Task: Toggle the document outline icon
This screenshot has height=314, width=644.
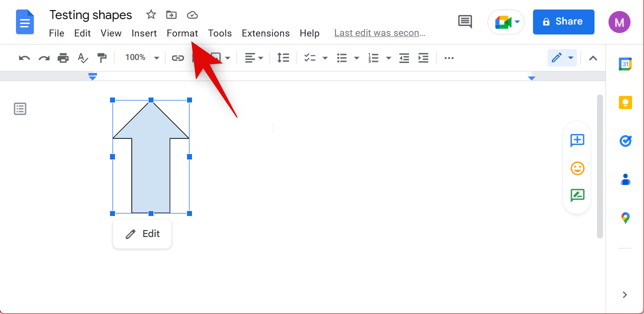Action: coord(20,108)
